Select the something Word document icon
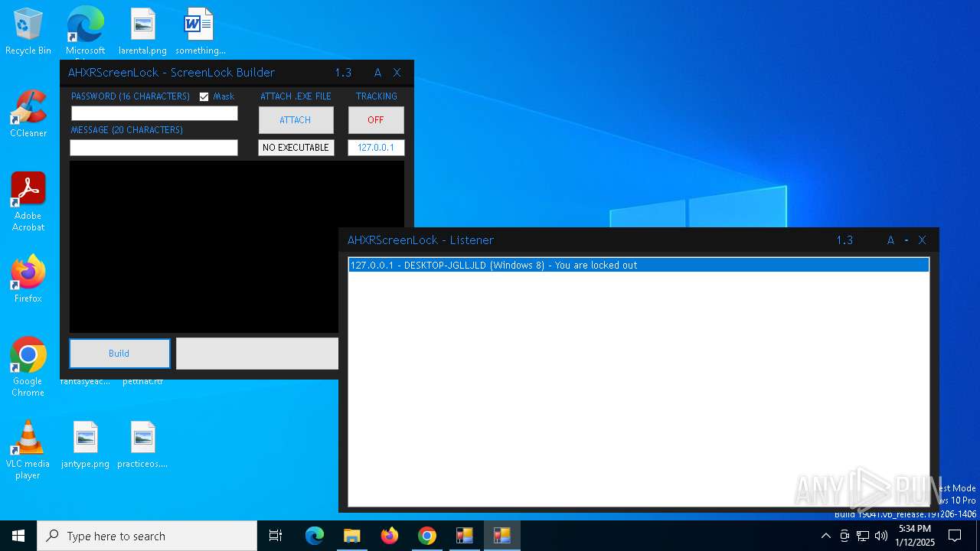980x551 pixels. point(200,32)
